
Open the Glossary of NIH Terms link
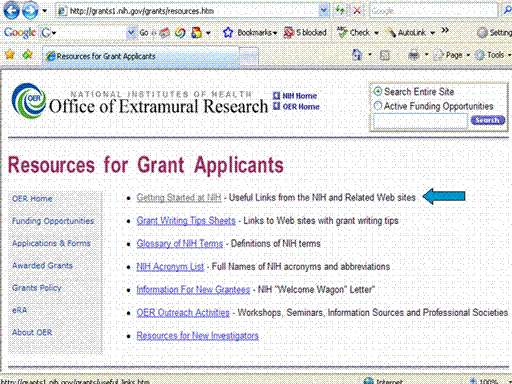click(x=180, y=244)
